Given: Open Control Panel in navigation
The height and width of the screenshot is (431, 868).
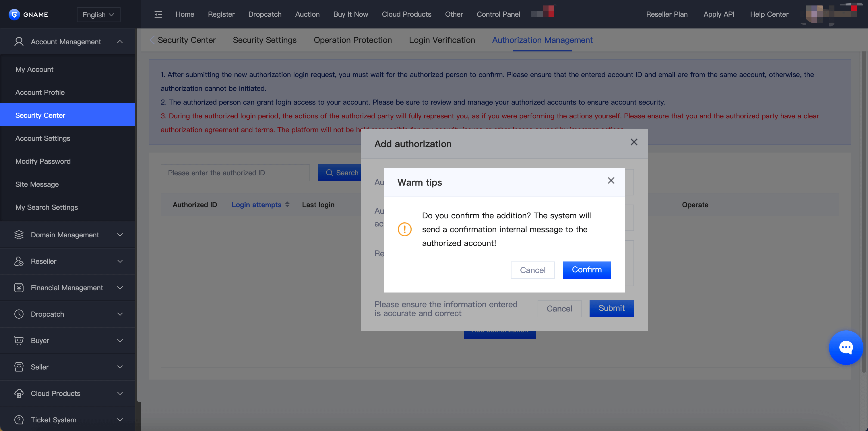Looking at the screenshot, I should tap(498, 14).
